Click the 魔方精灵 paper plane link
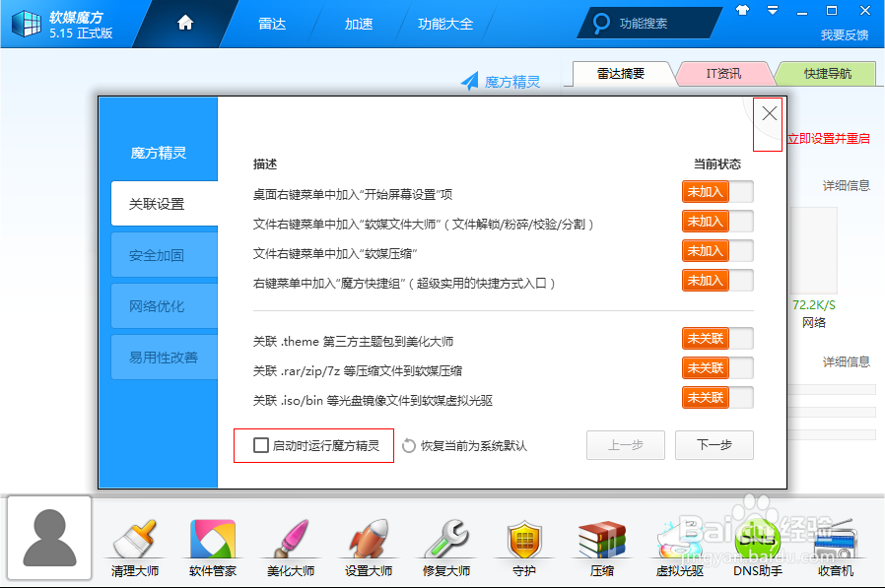This screenshot has height=588, width=885. 500,82
